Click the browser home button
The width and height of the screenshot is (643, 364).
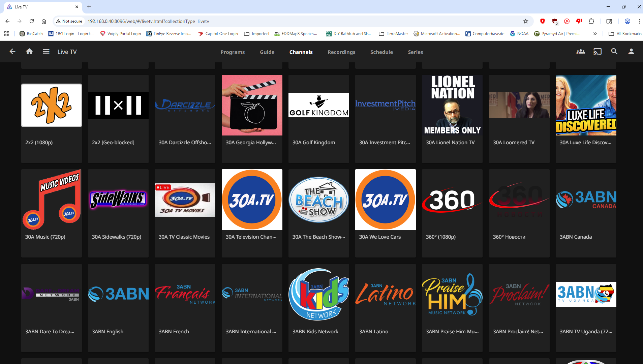click(x=44, y=21)
